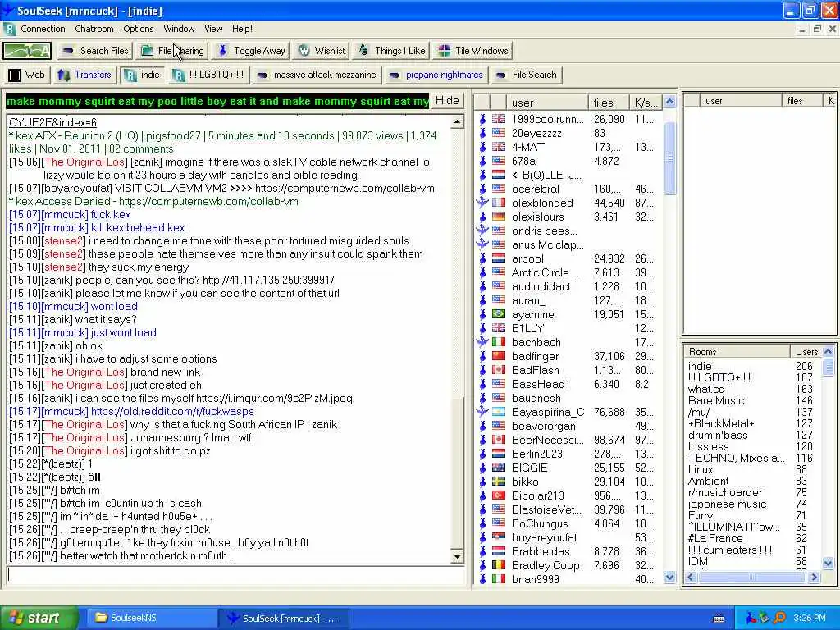Viewport: 840px width, 630px height.
Task: Click the taskbar clock showing 3:26 PM
Action: click(810, 619)
